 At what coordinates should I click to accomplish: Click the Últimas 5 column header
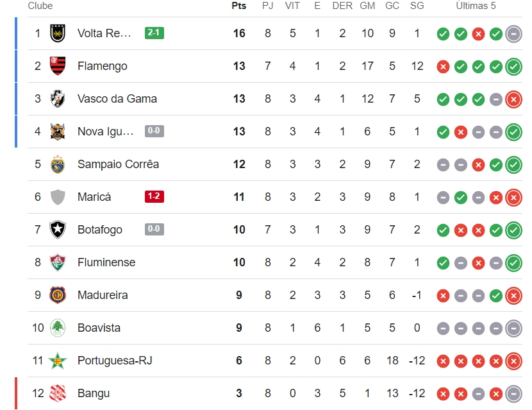click(476, 6)
